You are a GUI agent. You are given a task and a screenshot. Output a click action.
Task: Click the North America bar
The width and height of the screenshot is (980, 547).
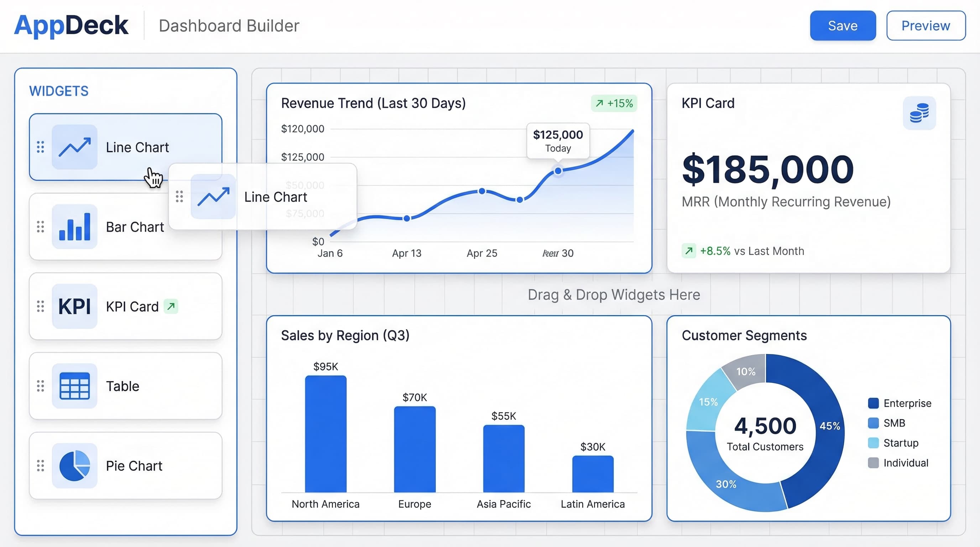325,434
